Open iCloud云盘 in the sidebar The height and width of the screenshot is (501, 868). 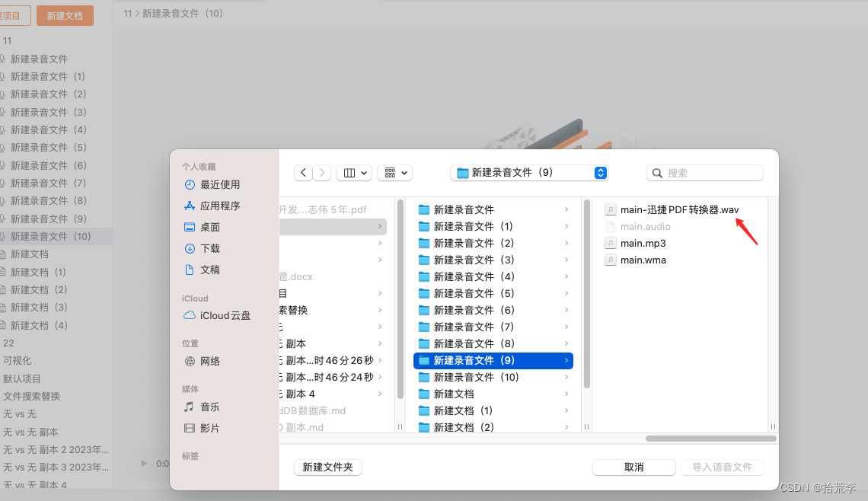(x=225, y=315)
